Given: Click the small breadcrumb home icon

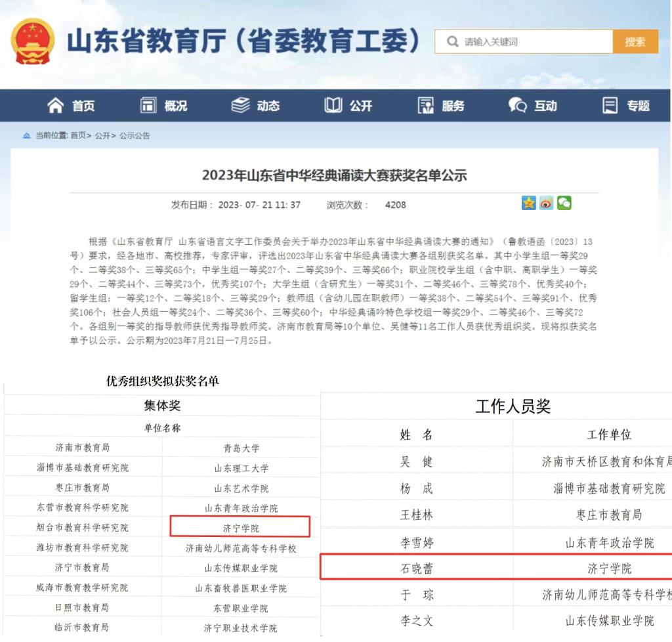Looking at the screenshot, I should pyautogui.click(x=26, y=136).
